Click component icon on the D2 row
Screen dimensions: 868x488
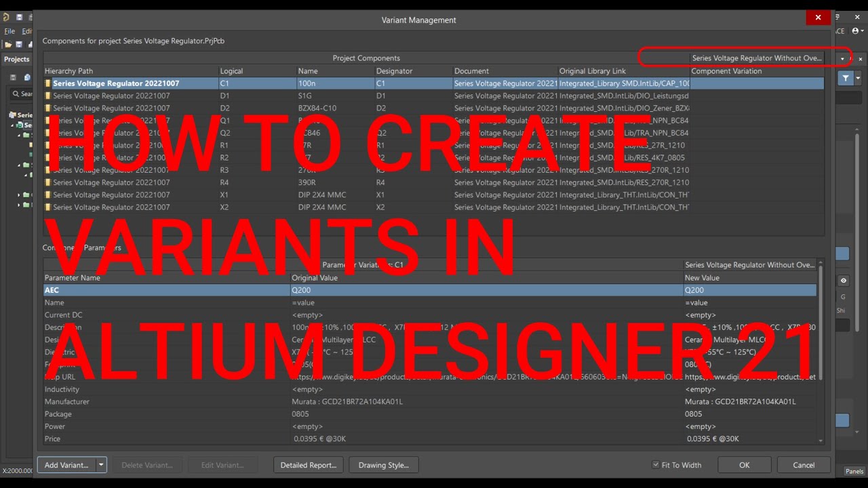(48, 108)
